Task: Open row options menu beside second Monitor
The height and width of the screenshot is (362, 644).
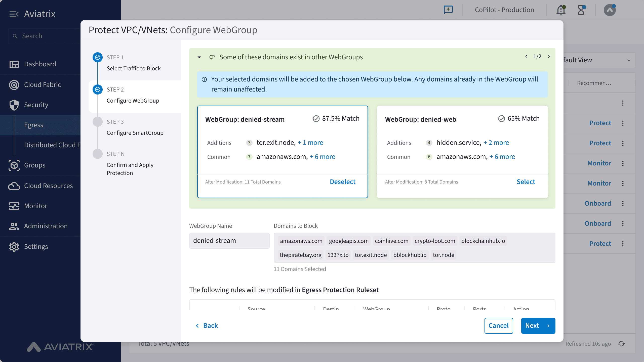Action: point(623,184)
